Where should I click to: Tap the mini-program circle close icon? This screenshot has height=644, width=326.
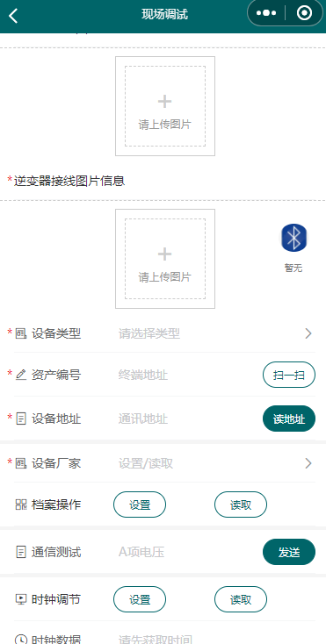coord(304,13)
